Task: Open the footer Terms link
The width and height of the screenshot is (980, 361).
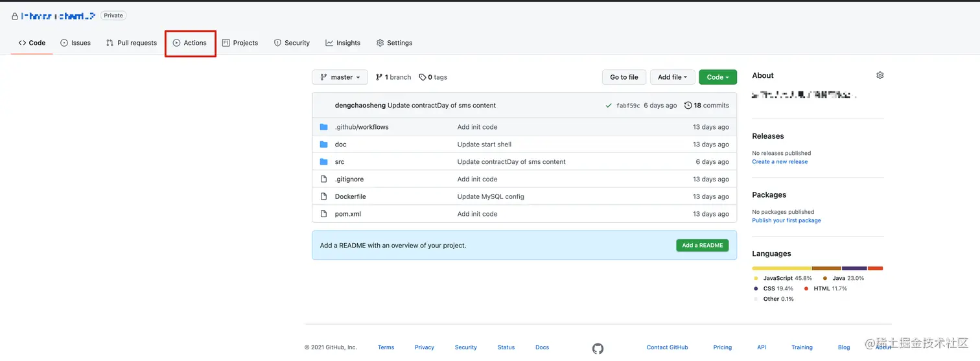Action: tap(386, 347)
